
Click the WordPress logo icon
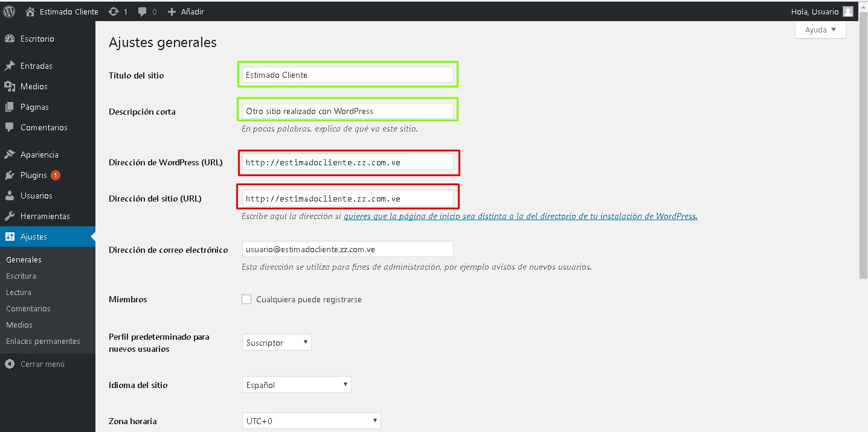click(9, 11)
